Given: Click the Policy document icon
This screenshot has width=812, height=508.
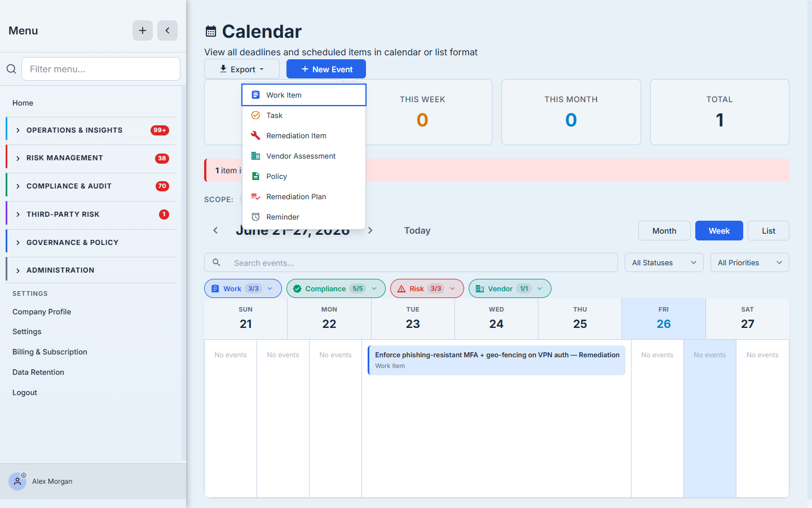Looking at the screenshot, I should click(x=255, y=176).
